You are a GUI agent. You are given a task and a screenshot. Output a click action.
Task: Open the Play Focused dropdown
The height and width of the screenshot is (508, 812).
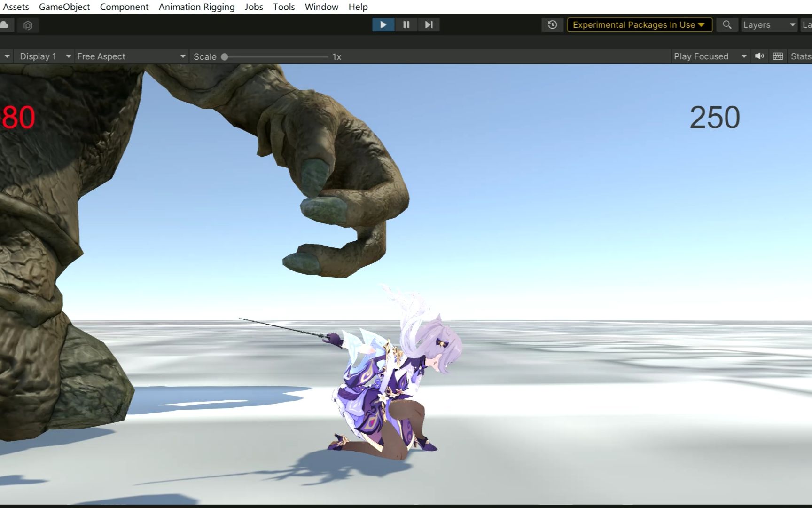(710, 56)
